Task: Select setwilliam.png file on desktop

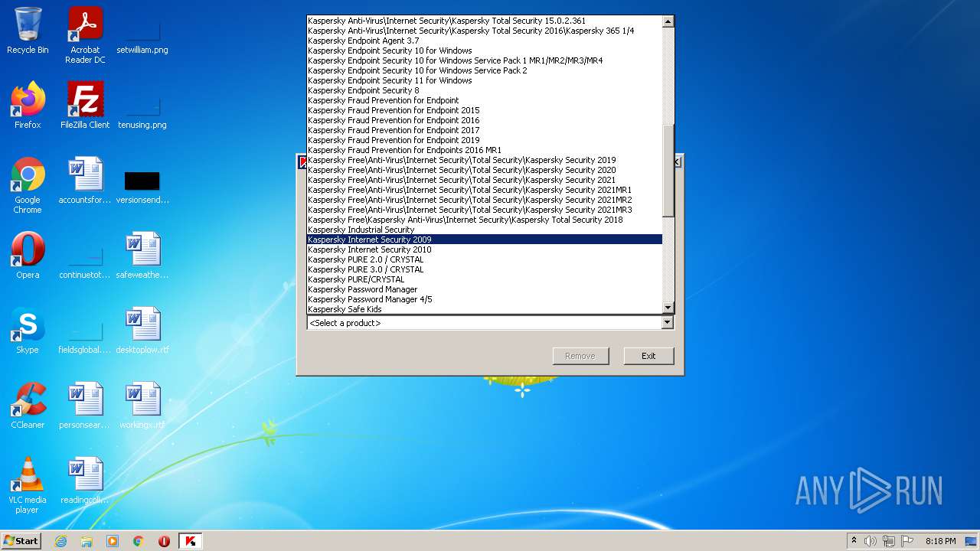Action: [x=142, y=35]
